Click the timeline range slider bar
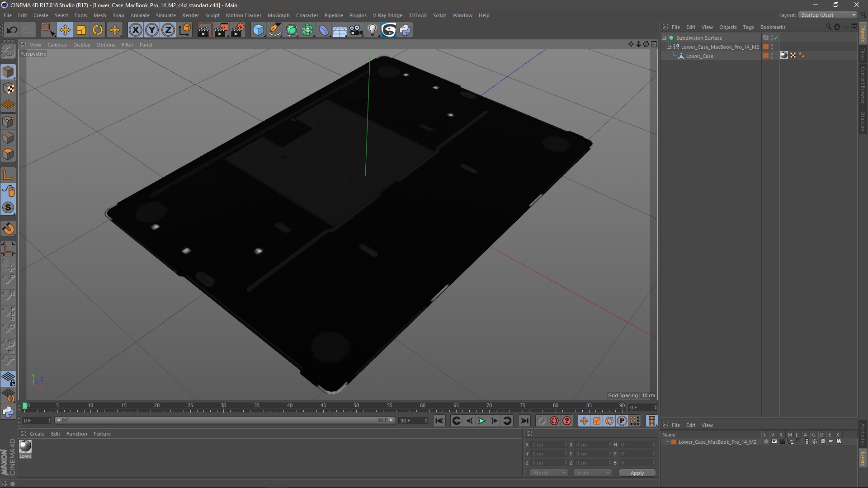868x488 pixels. point(225,421)
